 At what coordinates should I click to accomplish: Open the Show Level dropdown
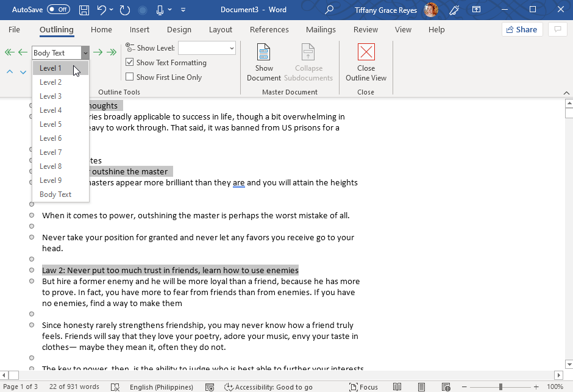(207, 48)
